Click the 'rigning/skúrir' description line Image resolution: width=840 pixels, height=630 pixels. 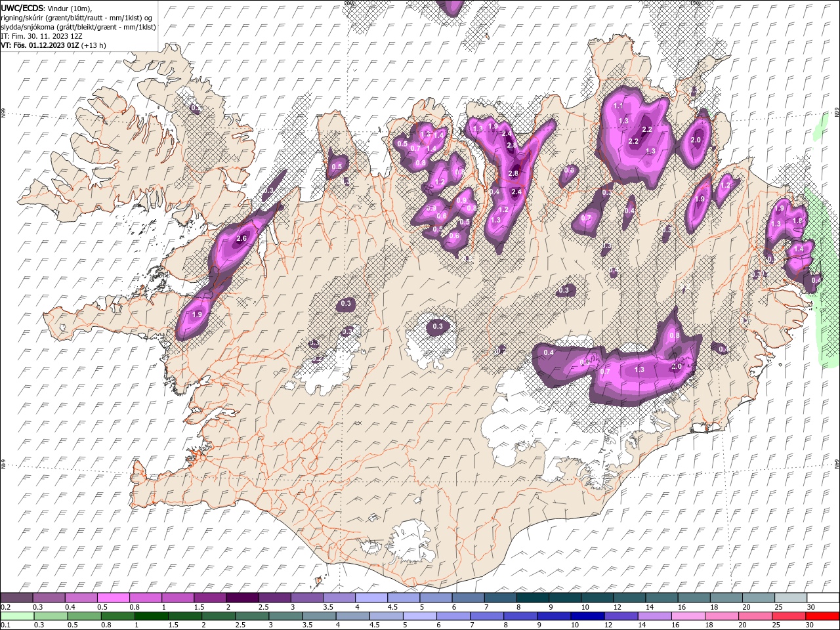(x=76, y=18)
